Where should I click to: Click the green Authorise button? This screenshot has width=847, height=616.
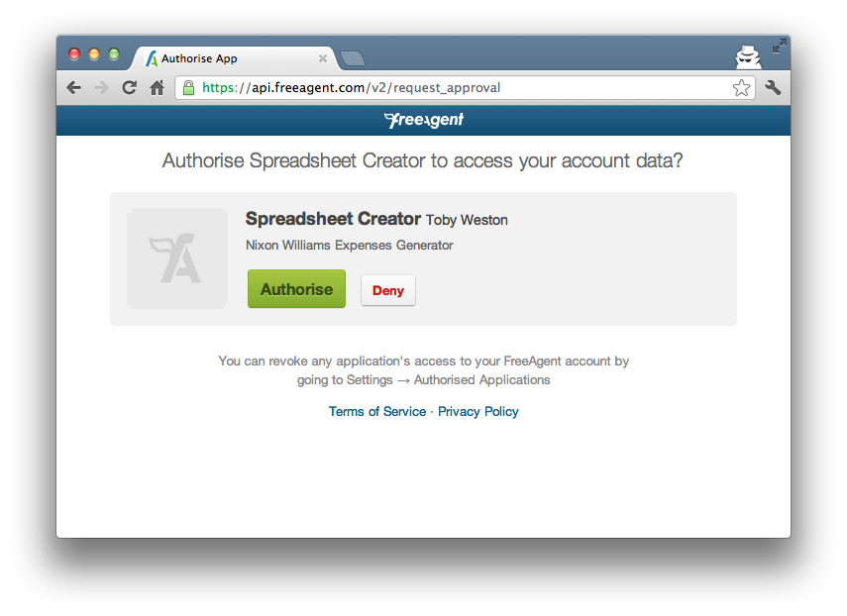coord(296,289)
